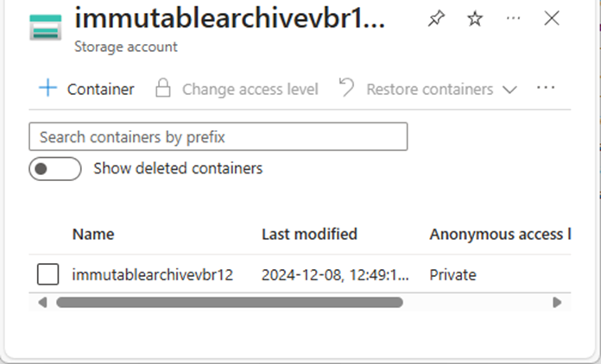Check the immutablearchivevbr12 row checkbox
Screen dimensions: 601x364
pyautogui.click(x=47, y=274)
